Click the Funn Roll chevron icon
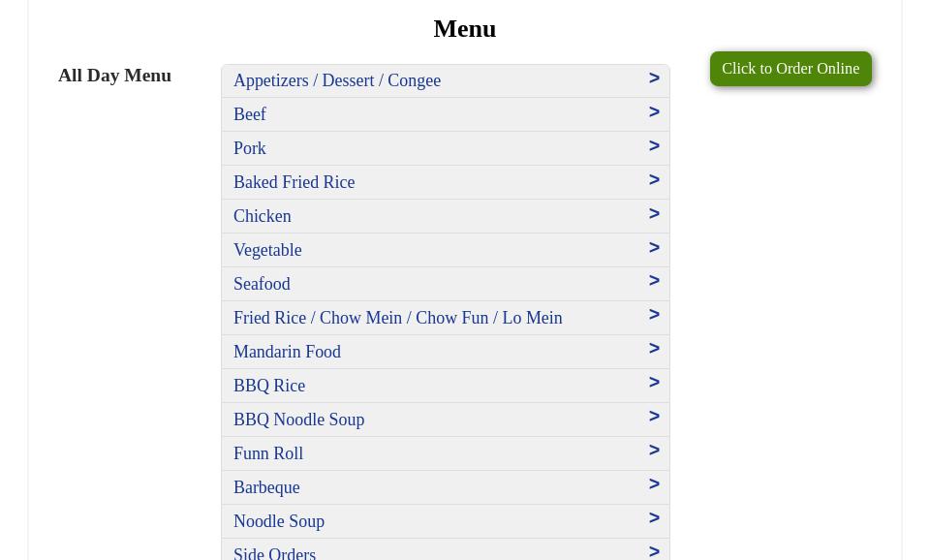This screenshot has width=930, height=560. [654, 451]
